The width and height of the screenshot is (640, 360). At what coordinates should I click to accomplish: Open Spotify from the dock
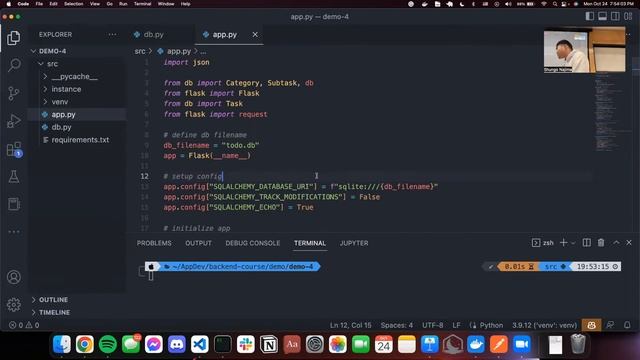click(108, 344)
